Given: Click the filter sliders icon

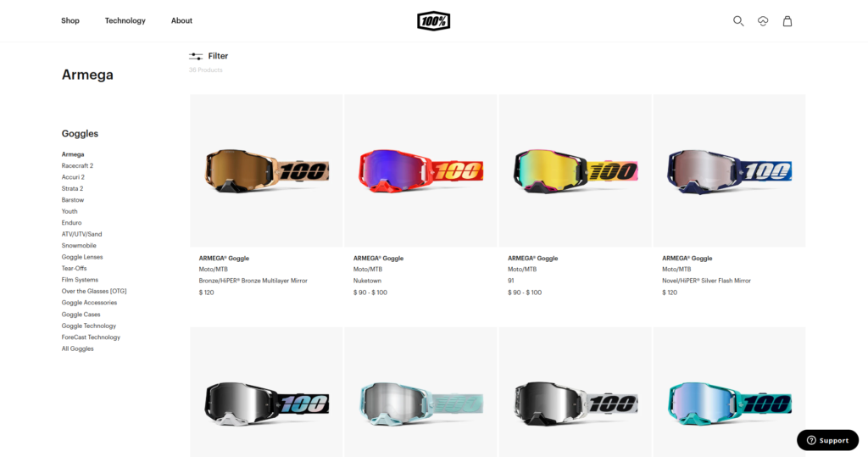Looking at the screenshot, I should [196, 57].
